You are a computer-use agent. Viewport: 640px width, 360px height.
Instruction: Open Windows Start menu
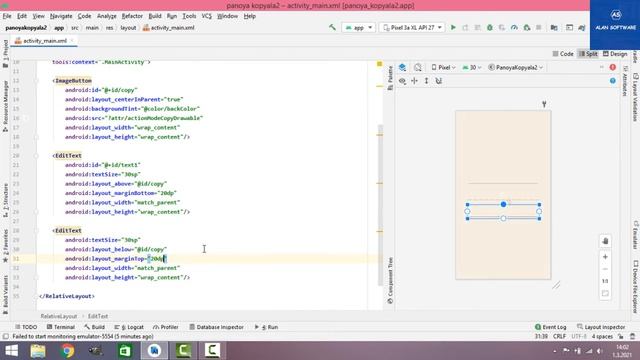coord(11,351)
